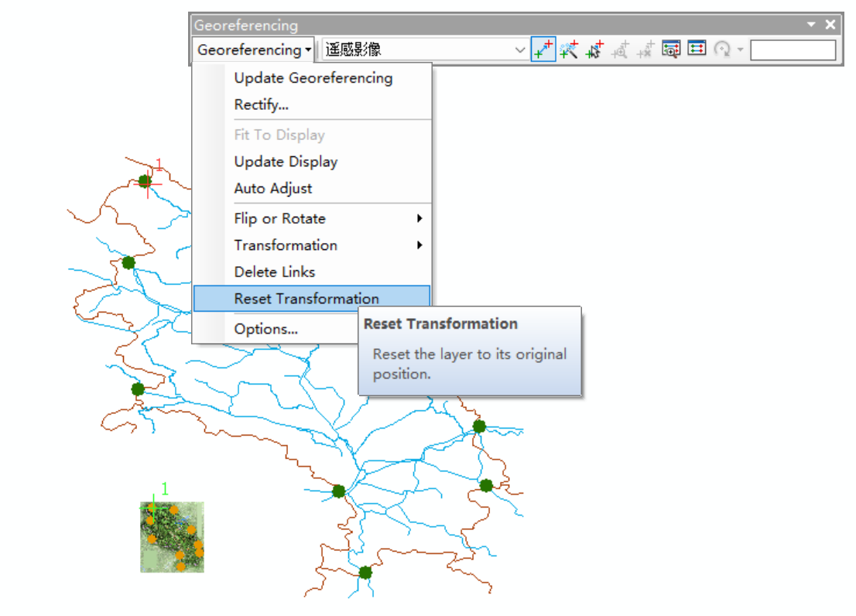Open the layer selection combo box arrow
856x616 pixels.
point(521,49)
